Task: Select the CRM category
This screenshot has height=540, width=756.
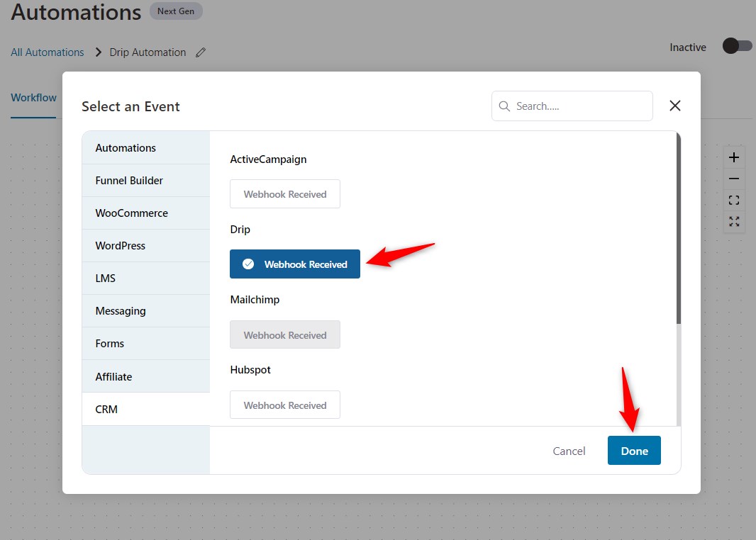Action: coord(146,410)
